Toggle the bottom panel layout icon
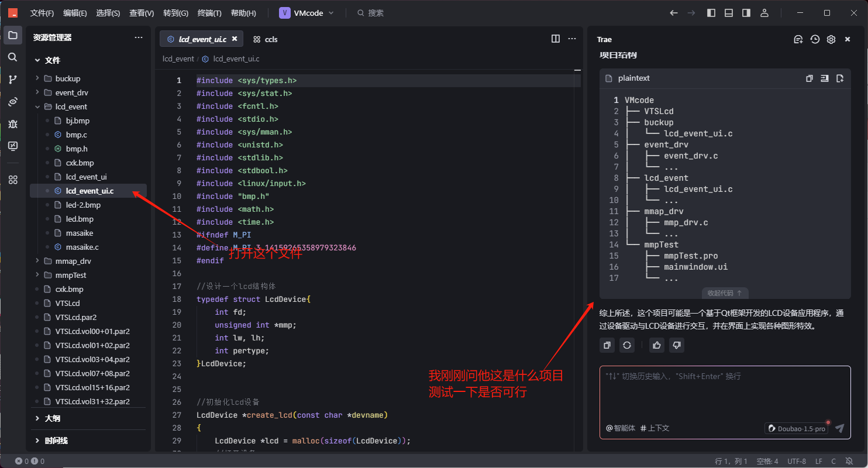 [729, 13]
